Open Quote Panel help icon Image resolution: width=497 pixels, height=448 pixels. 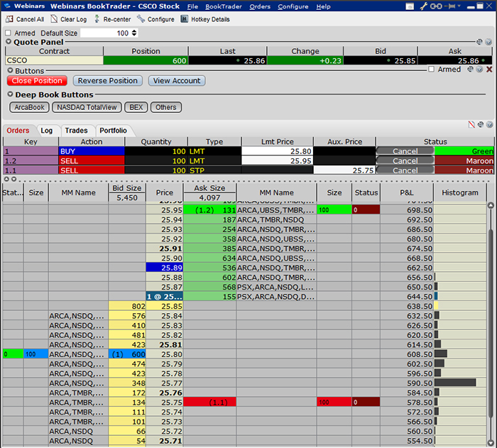[x=488, y=42]
